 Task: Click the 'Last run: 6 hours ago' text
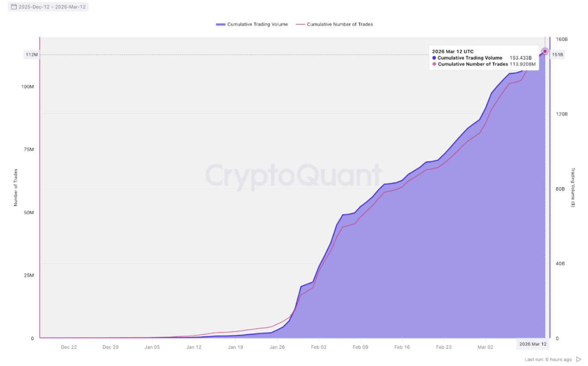coord(548,359)
